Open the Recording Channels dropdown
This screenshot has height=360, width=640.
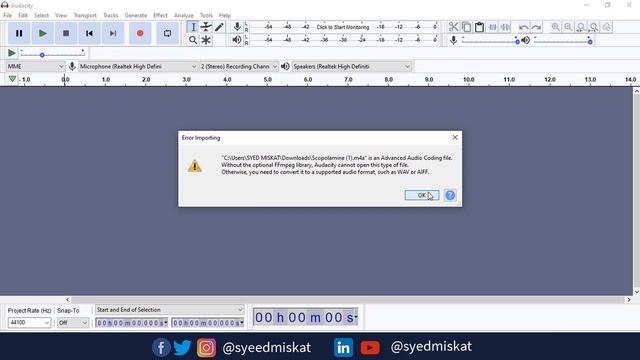pyautogui.click(x=239, y=66)
